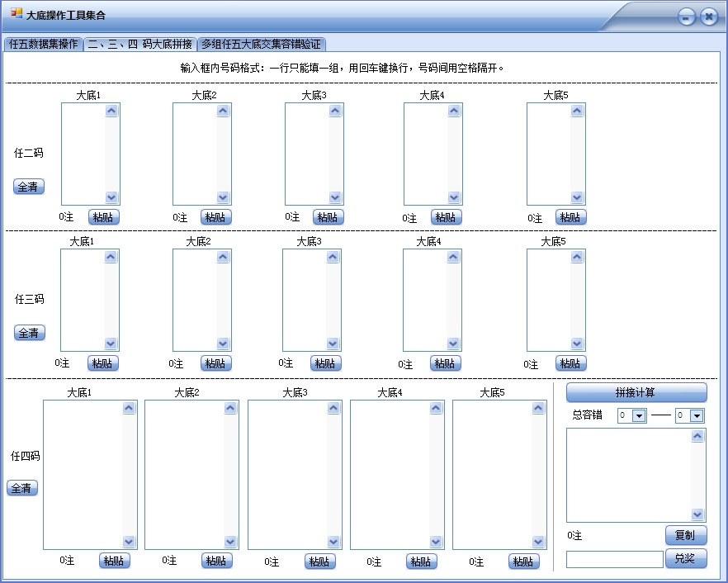The width and height of the screenshot is (728, 583).
Task: Click 全清 under 任四码 label
Action: [x=22, y=488]
